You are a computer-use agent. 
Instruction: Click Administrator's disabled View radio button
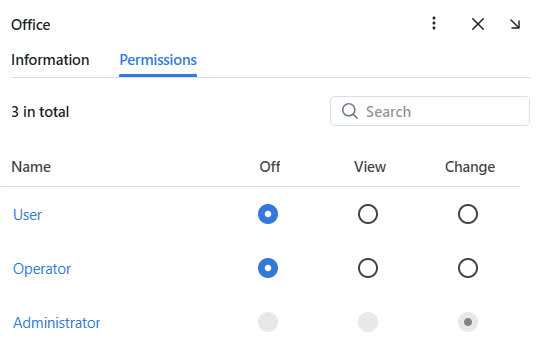coord(368,322)
